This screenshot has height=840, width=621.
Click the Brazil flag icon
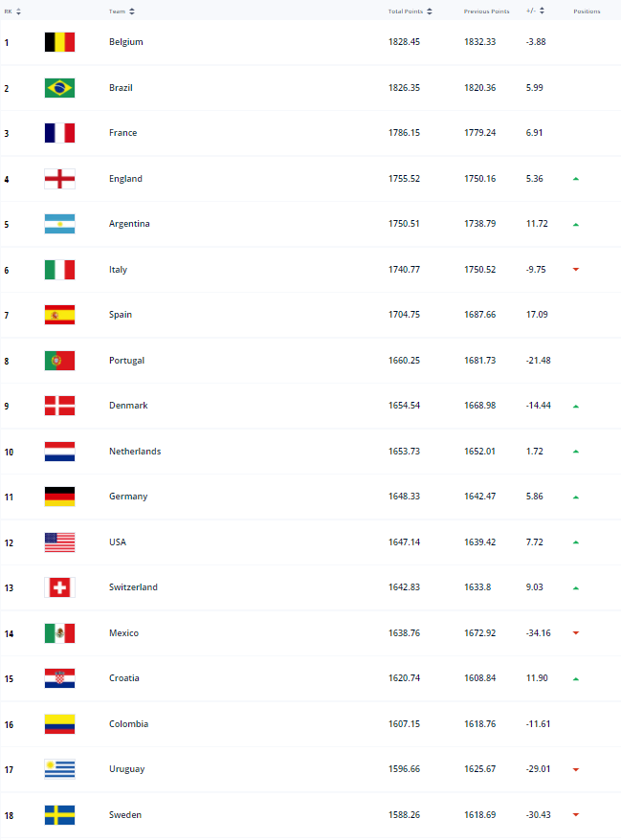[x=59, y=88]
